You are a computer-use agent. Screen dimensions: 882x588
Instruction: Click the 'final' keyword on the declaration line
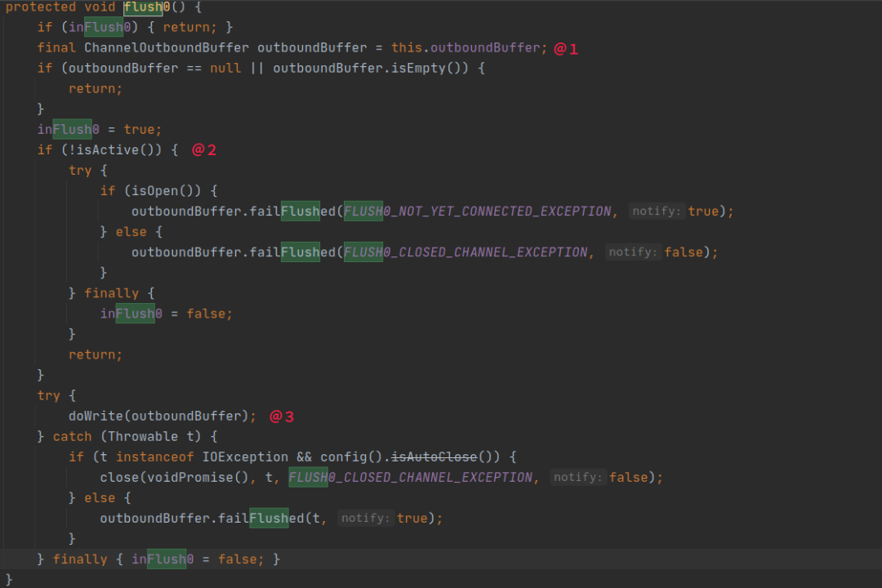(56, 48)
